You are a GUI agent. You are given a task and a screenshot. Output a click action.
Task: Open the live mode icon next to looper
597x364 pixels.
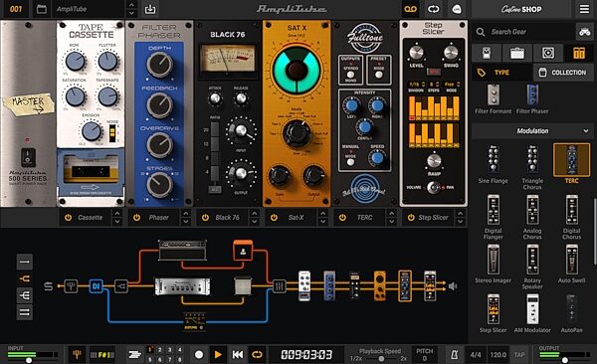click(456, 9)
